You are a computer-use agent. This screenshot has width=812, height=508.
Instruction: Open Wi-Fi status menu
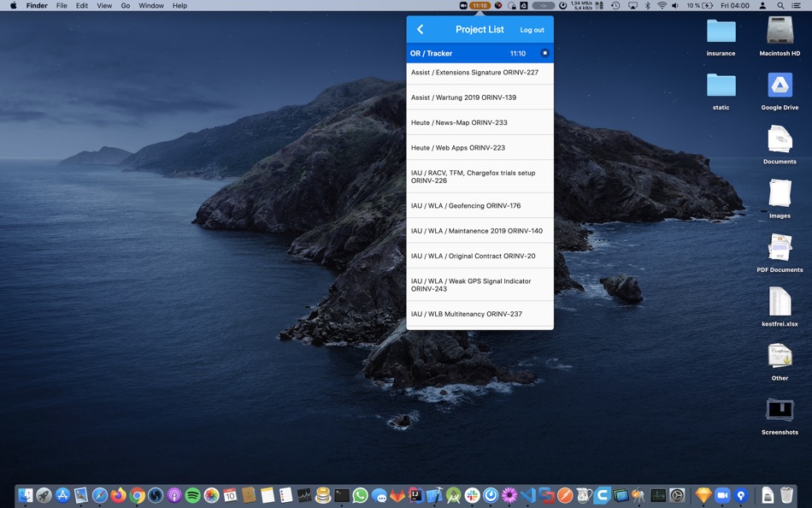tap(662, 6)
